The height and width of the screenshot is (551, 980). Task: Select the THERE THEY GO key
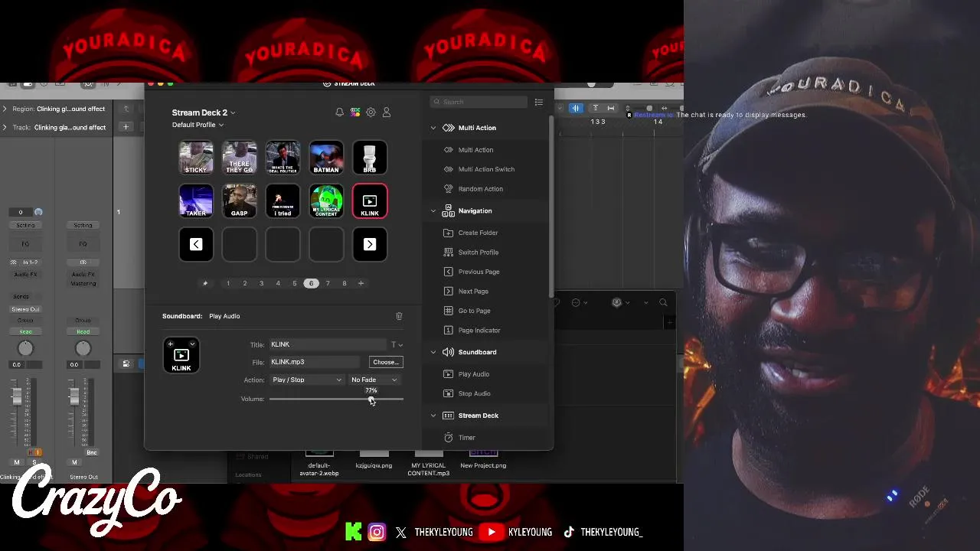240,158
